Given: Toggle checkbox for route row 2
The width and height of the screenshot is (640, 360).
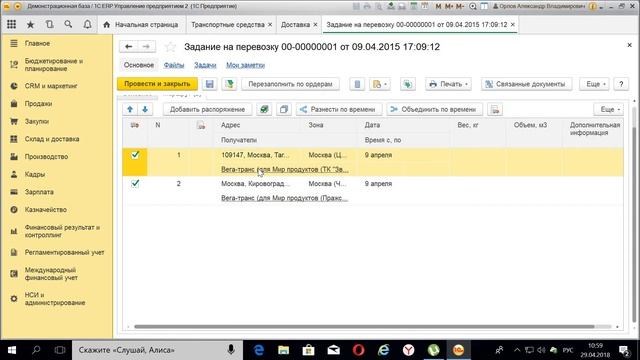Looking at the screenshot, I should (135, 183).
